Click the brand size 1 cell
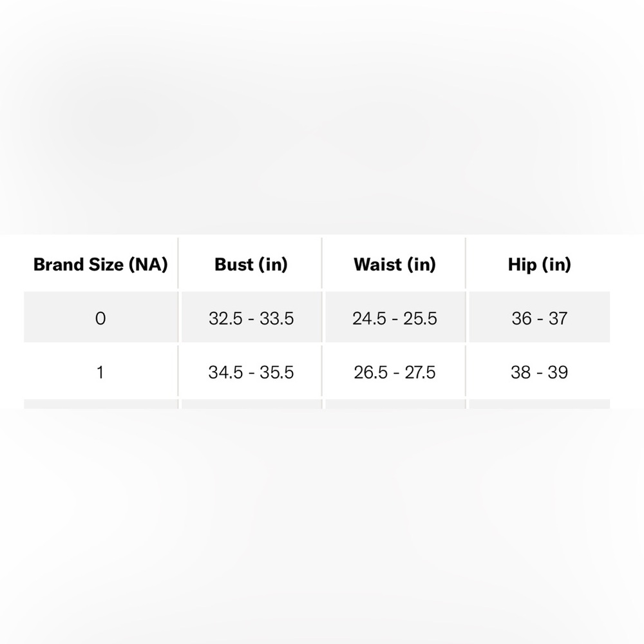Image resolution: width=644 pixels, height=644 pixels. (100, 372)
